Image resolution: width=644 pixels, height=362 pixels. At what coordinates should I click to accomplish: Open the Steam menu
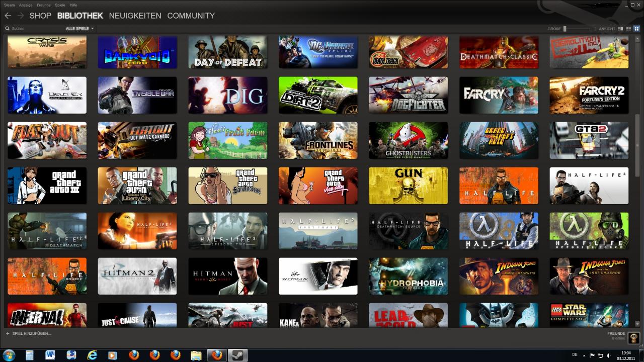(x=9, y=5)
